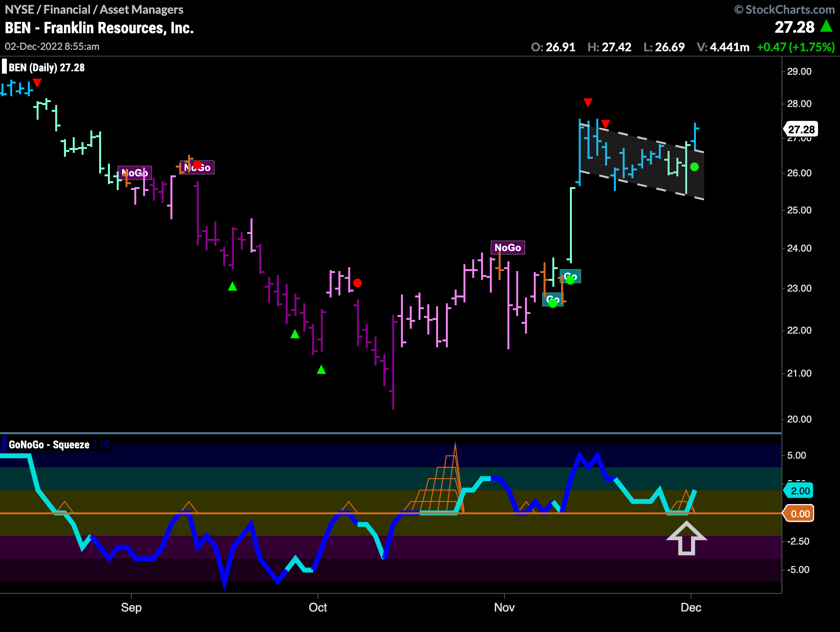
Task: Click the green up-triangle next to last price
Action: click(x=826, y=26)
